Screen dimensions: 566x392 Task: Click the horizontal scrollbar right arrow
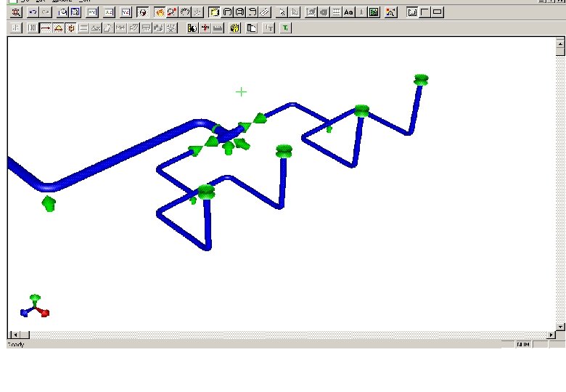(551, 335)
